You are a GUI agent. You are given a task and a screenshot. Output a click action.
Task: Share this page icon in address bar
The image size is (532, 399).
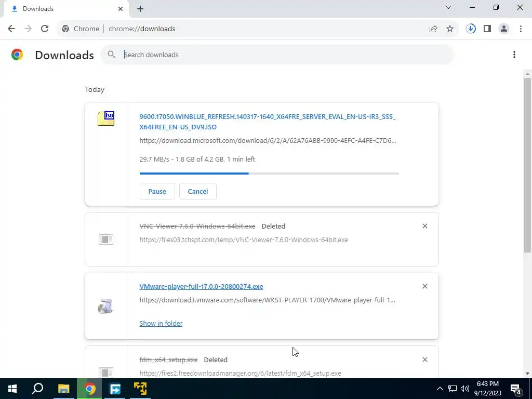(433, 29)
